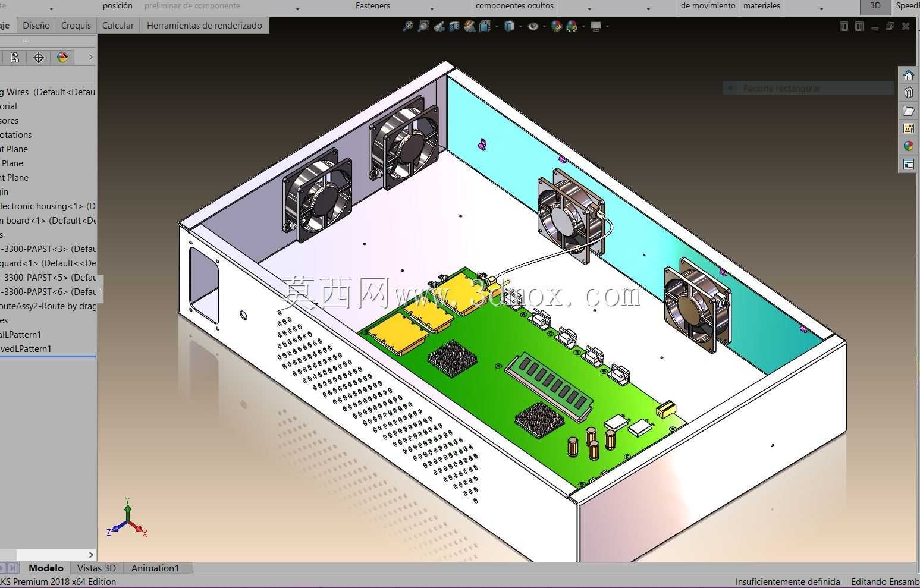Switch to the Diseño tab
This screenshot has width=920, height=588.
click(x=36, y=26)
